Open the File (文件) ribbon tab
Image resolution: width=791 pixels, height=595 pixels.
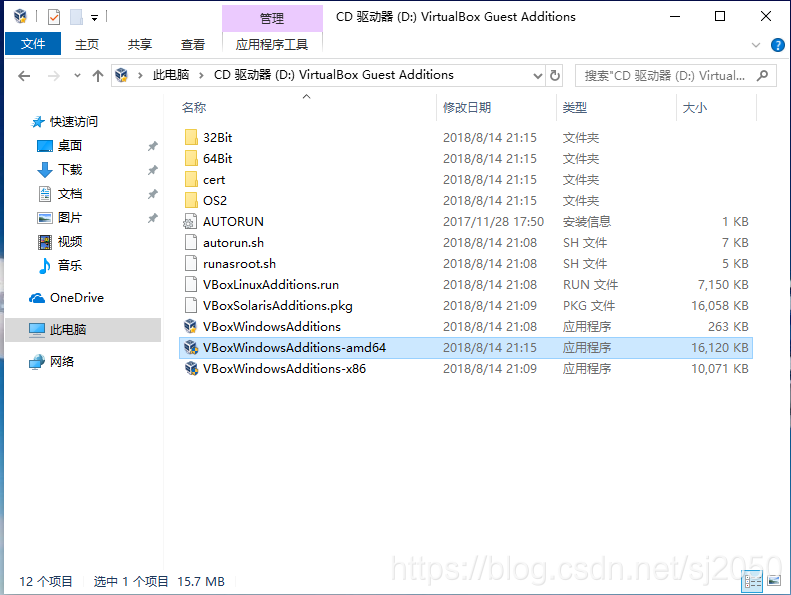click(33, 44)
